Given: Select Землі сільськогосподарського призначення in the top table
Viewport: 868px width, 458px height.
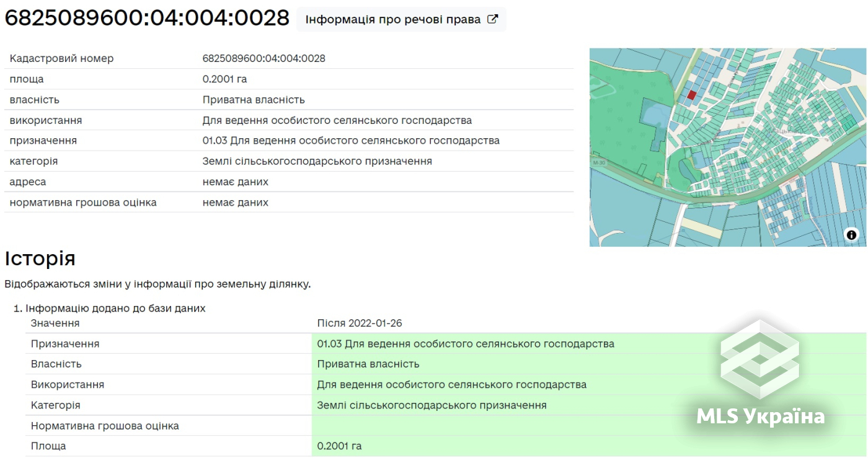Looking at the screenshot, I should tap(317, 161).
